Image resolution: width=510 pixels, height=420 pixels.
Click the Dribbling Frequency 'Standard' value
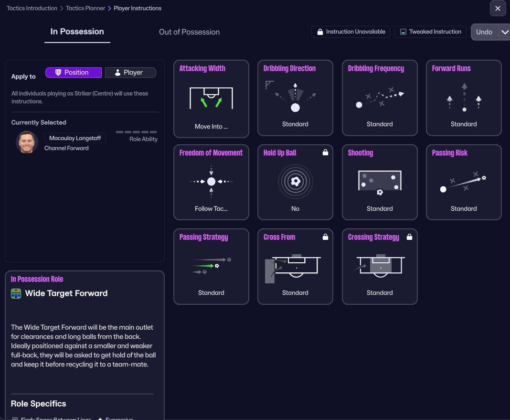(380, 124)
